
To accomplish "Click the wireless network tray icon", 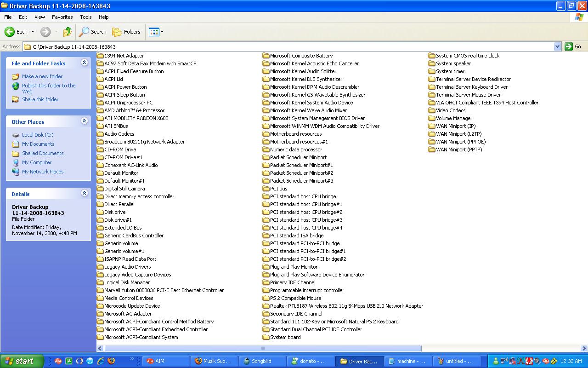I will point(504,361).
